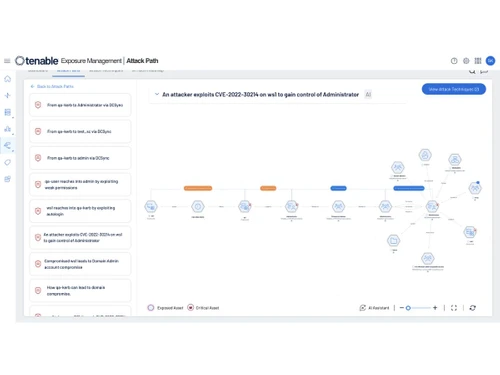Open the Tags sidebar icon
The height and width of the screenshot is (375, 500).
click(8, 162)
